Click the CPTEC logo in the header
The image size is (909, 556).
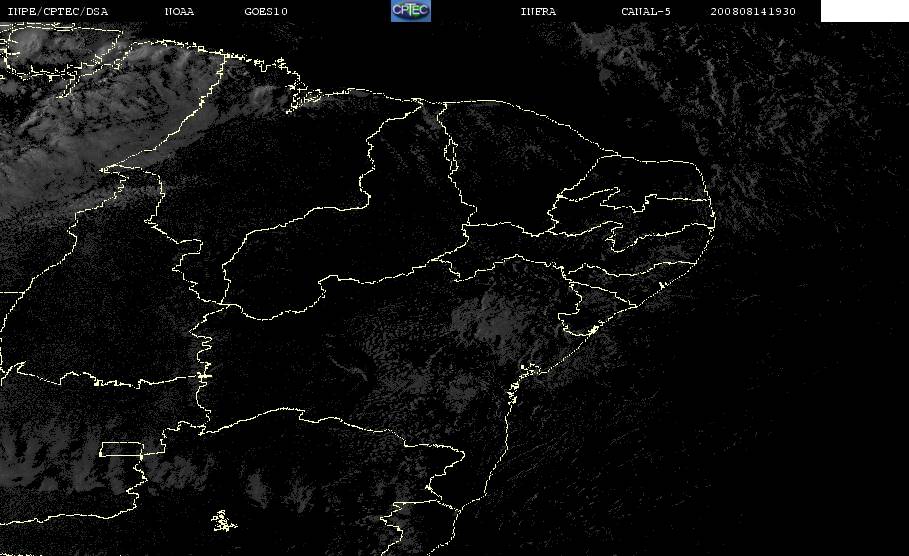411,11
